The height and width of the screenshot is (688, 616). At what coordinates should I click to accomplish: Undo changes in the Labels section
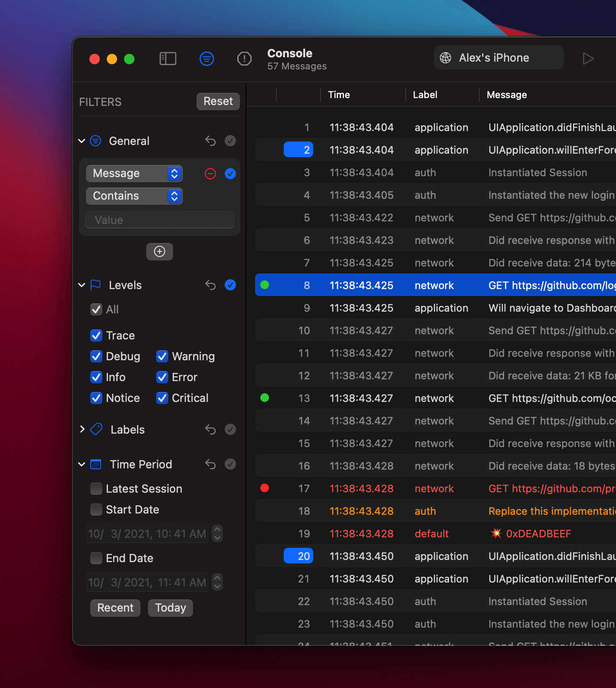click(x=210, y=430)
